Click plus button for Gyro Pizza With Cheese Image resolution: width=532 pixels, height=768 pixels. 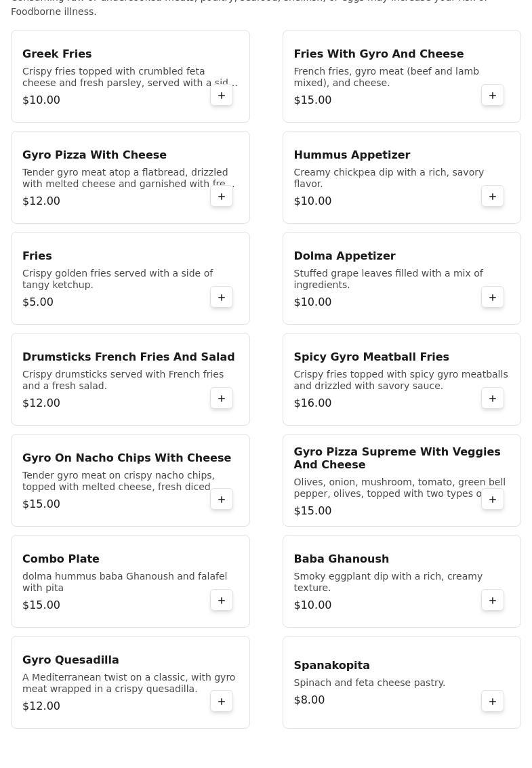click(222, 197)
